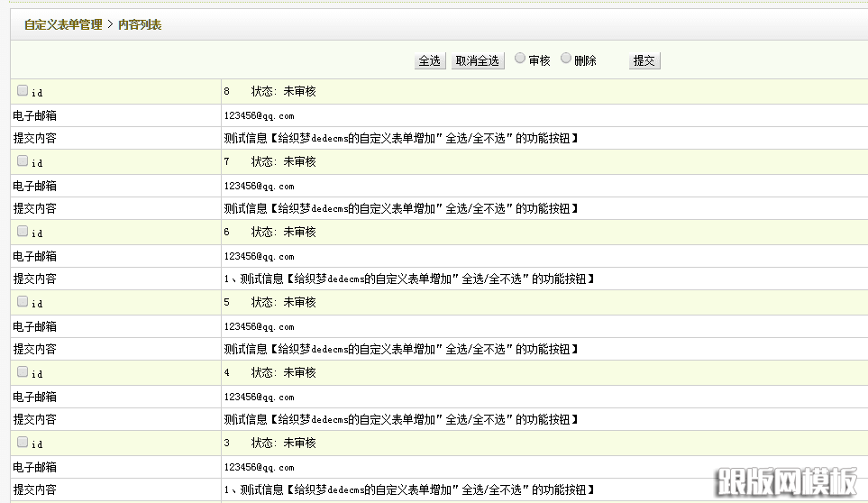
Task: Select the checkbox for record id 5
Action: tap(23, 301)
